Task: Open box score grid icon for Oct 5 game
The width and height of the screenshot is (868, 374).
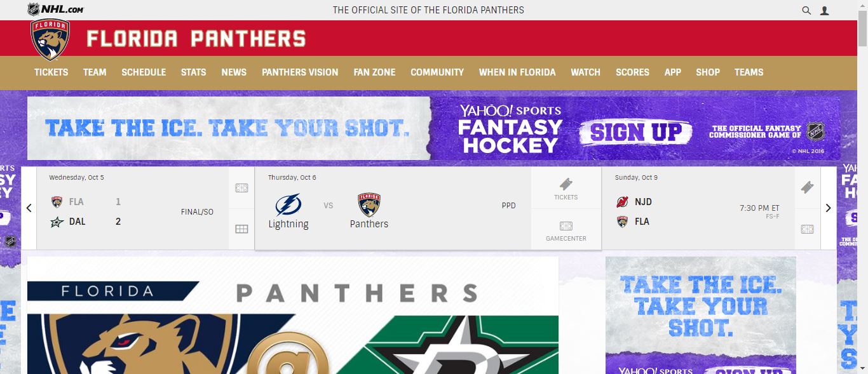Action: click(x=241, y=229)
